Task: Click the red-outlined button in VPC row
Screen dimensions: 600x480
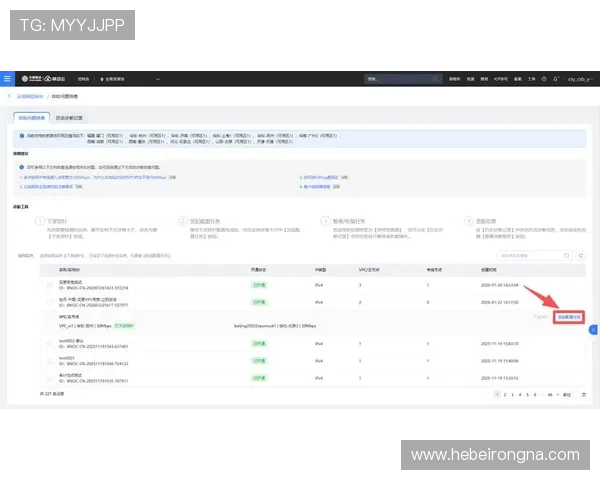Action: 569,316
